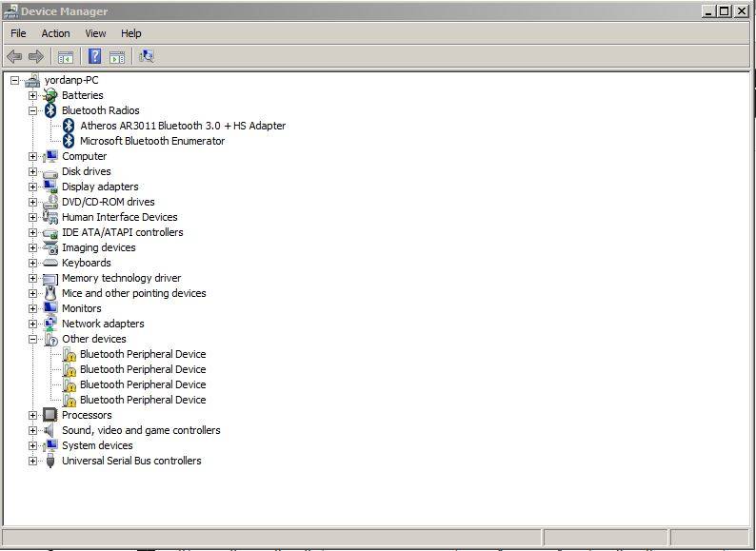Select the last Bluetooth Peripheral Device
The image size is (756, 551).
pyautogui.click(x=143, y=400)
